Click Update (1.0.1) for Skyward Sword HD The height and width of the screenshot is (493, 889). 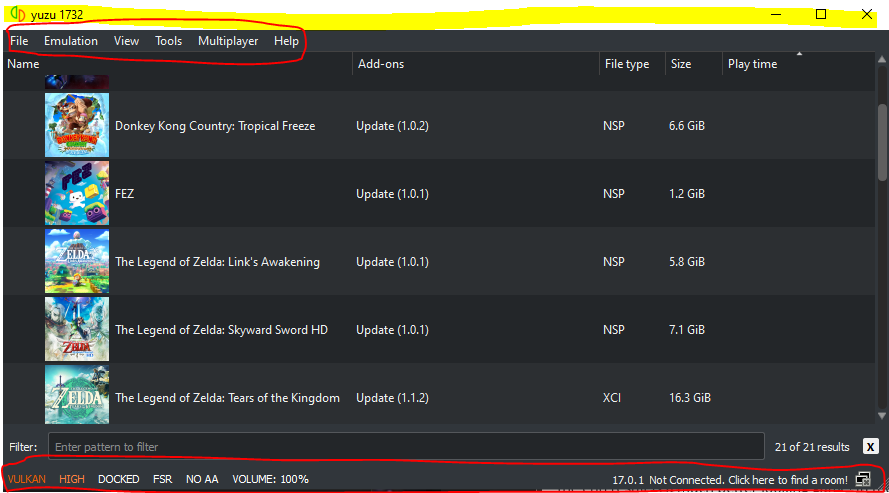392,330
